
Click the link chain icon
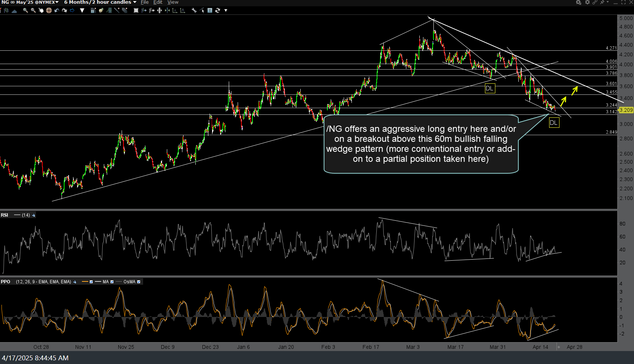click(x=595, y=2)
